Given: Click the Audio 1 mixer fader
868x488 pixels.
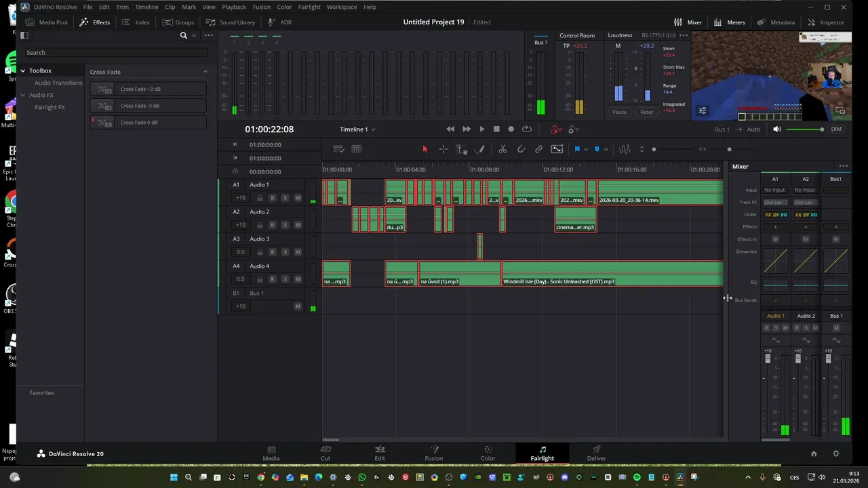Looking at the screenshot, I should 768,359.
